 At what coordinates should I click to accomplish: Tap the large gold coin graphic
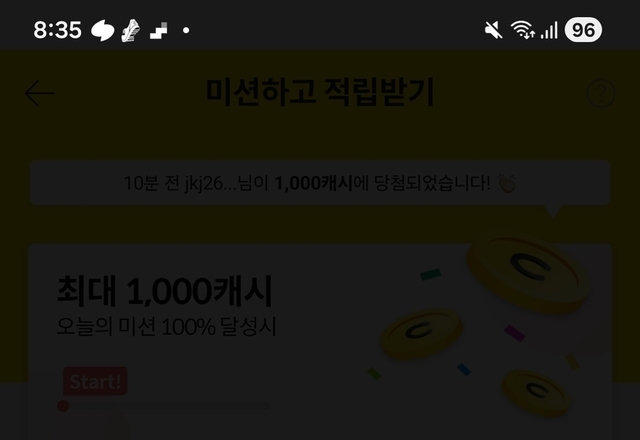tap(529, 271)
